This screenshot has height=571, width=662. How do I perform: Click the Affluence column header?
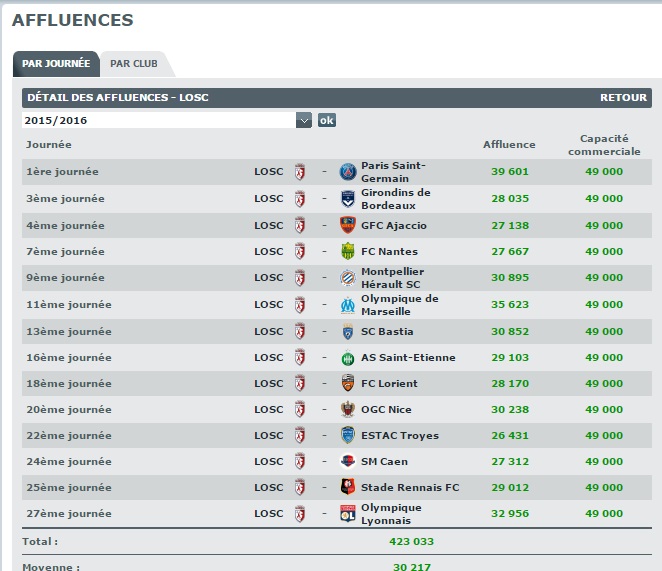click(x=509, y=144)
